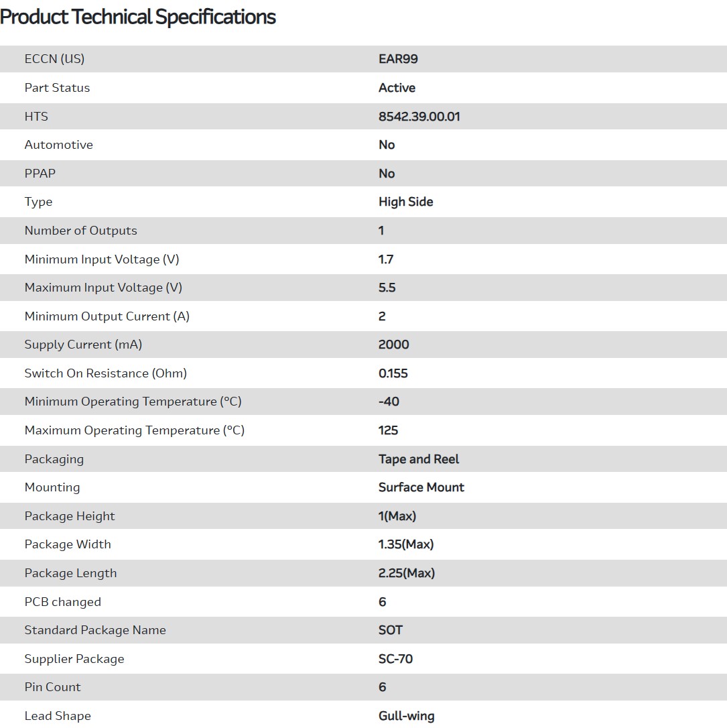This screenshot has height=728, width=727.
Task: Click the Automotive row label
Action: pyautogui.click(x=58, y=145)
